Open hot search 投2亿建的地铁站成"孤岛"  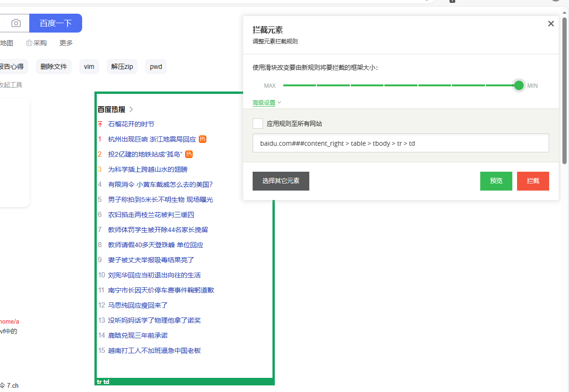145,154
